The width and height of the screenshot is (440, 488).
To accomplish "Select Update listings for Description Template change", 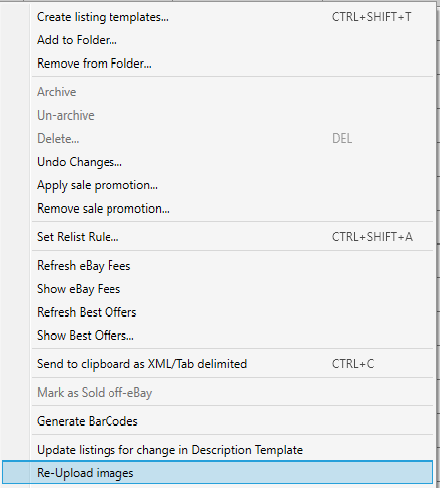I will click(x=217, y=450).
